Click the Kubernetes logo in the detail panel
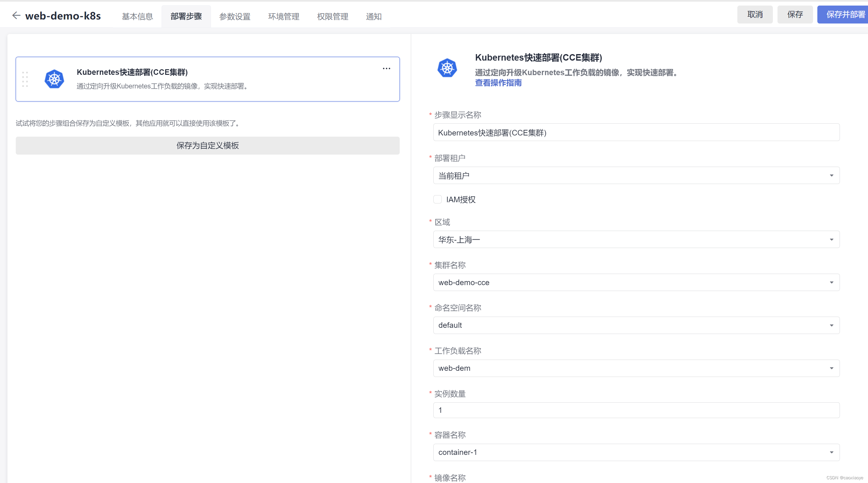The image size is (868, 483). 447,68
